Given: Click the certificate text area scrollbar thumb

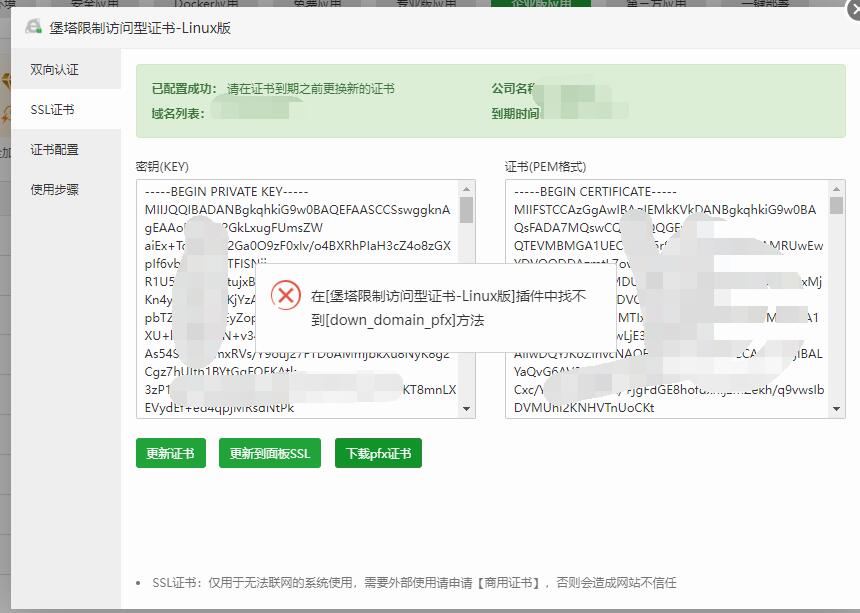Looking at the screenshot, I should point(836,206).
